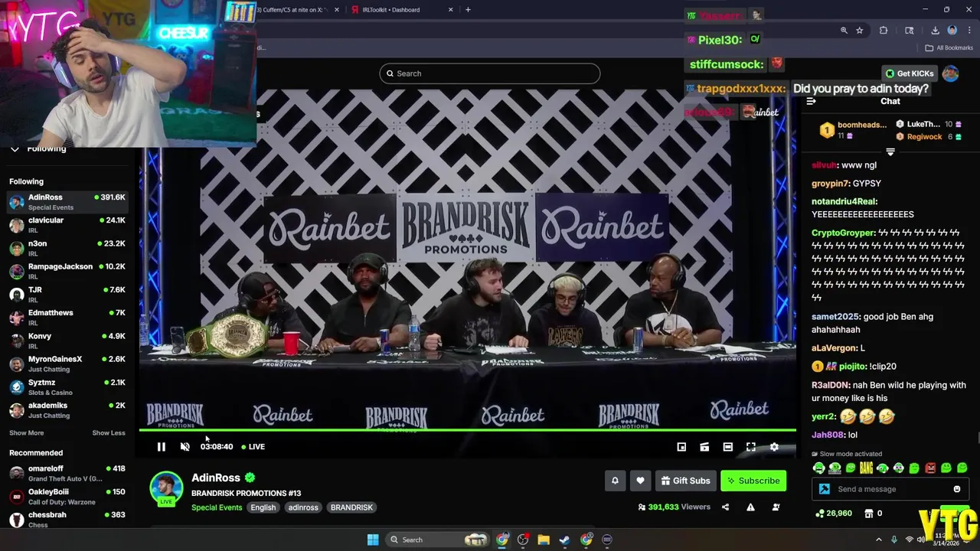Open Edmatthews channel in sidebar
Screen dimensions: 980x551
67,318
